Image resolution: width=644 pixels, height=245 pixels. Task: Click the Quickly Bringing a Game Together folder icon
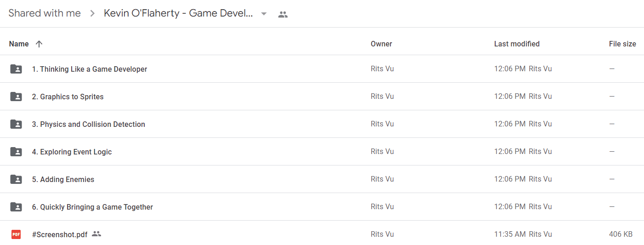coord(16,207)
